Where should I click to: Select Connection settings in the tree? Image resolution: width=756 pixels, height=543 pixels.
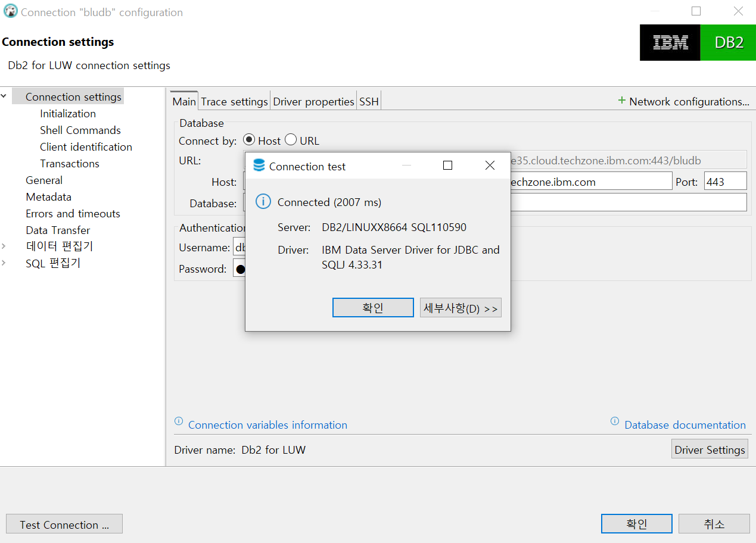point(73,96)
